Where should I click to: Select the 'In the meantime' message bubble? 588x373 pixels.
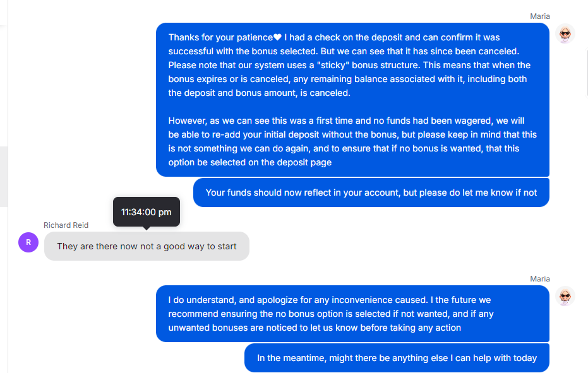(396, 358)
